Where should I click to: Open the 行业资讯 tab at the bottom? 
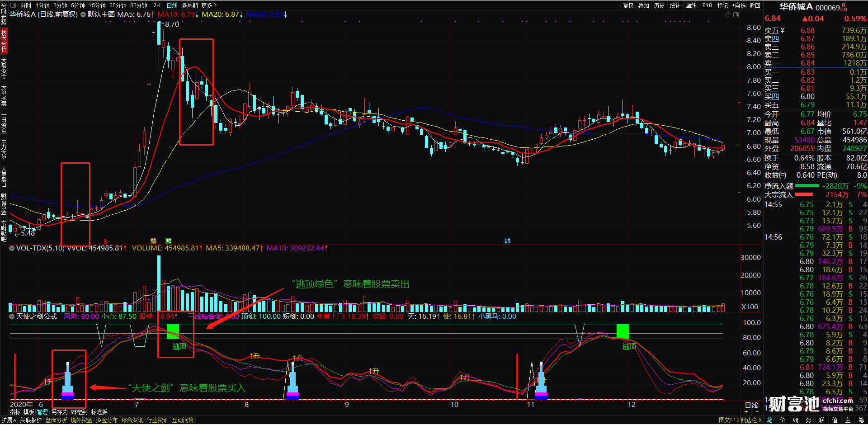coord(157,420)
